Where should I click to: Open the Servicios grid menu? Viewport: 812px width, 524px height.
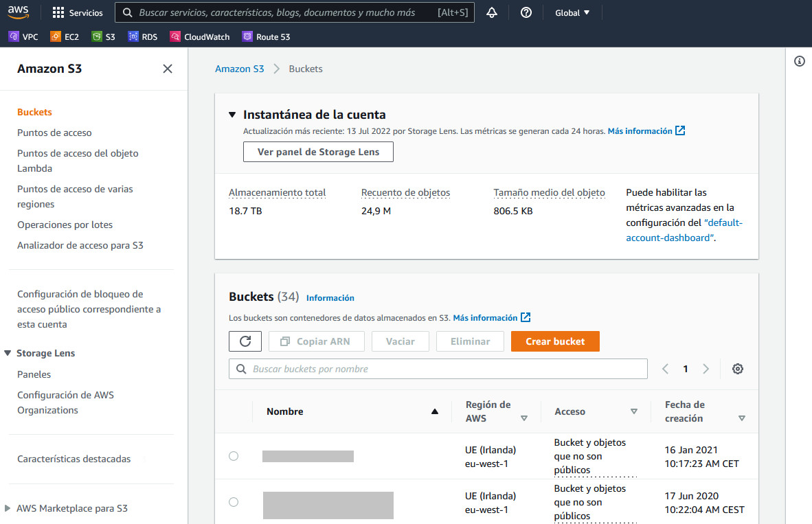(x=78, y=12)
